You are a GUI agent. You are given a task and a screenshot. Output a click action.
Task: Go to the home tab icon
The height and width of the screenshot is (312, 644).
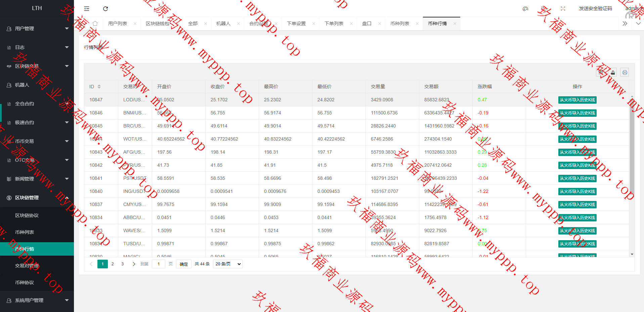(x=95, y=23)
